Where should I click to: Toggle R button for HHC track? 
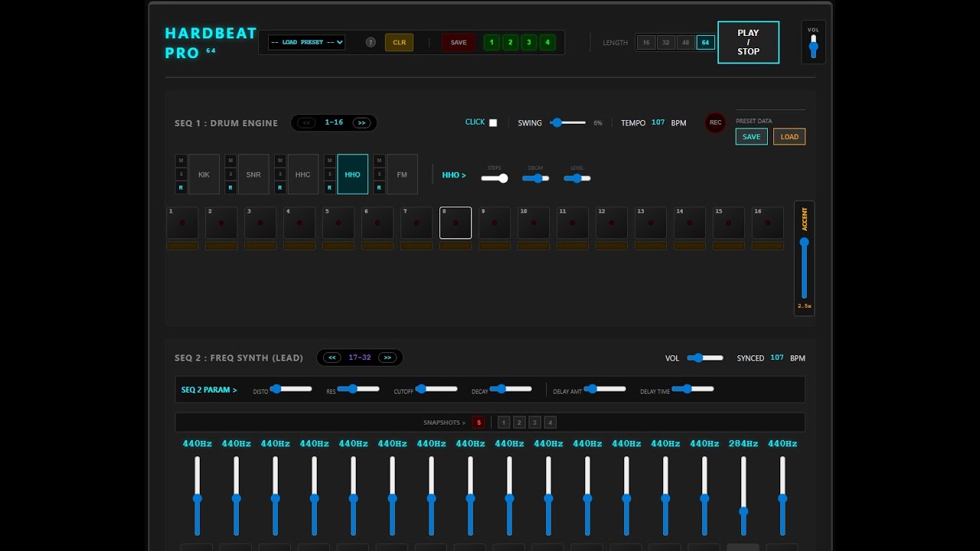[x=280, y=187]
